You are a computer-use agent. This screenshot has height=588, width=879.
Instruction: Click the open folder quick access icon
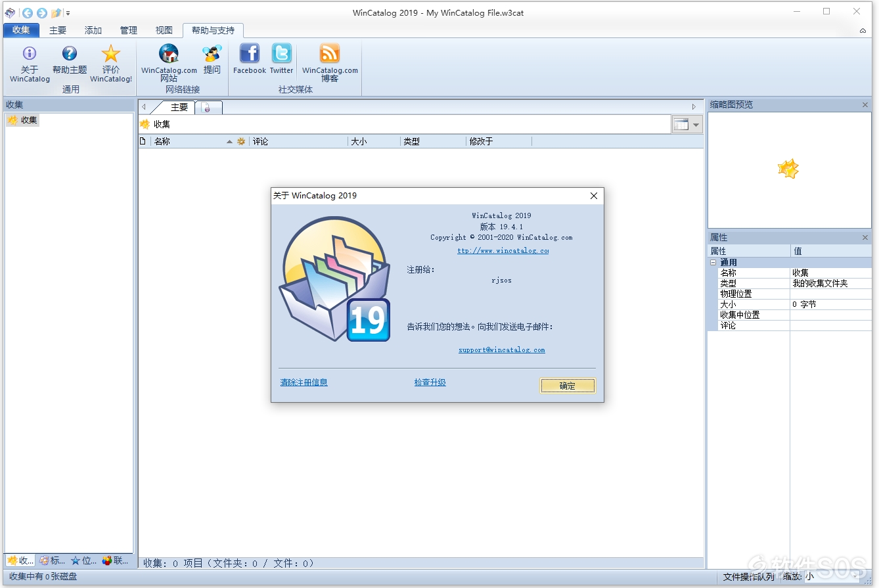(x=56, y=12)
